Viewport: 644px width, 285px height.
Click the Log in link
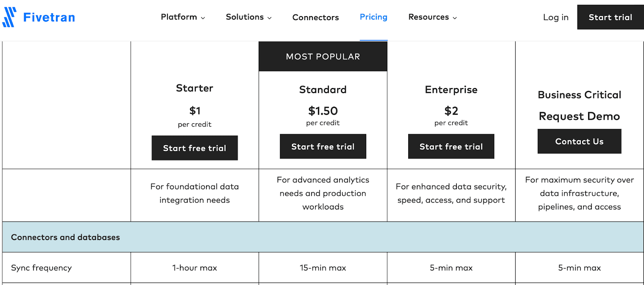click(555, 17)
